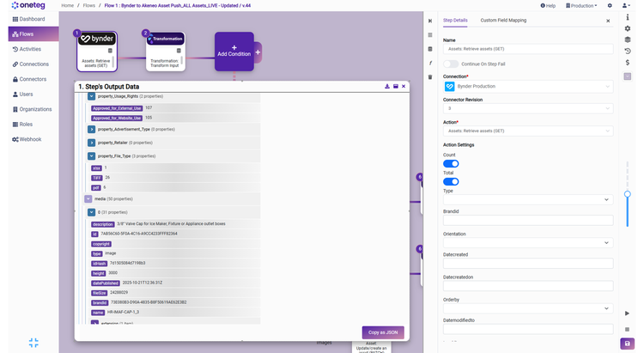
Task: Toggle Continue On Step Fail
Action: point(451,64)
